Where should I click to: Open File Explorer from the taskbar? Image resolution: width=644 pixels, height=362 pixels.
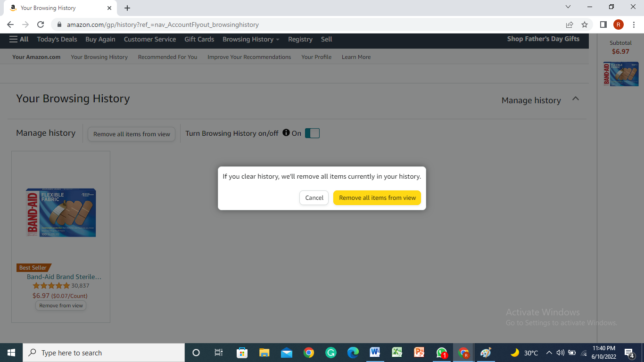tap(264, 353)
